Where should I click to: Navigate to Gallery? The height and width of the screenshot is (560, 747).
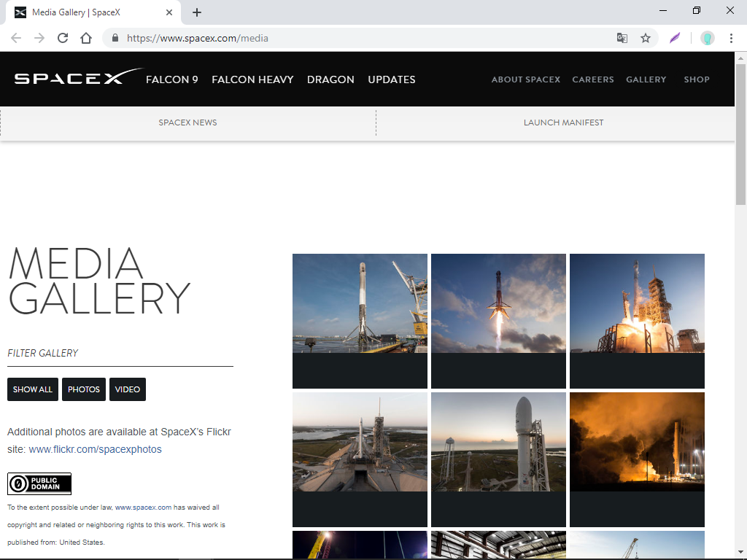tap(646, 79)
